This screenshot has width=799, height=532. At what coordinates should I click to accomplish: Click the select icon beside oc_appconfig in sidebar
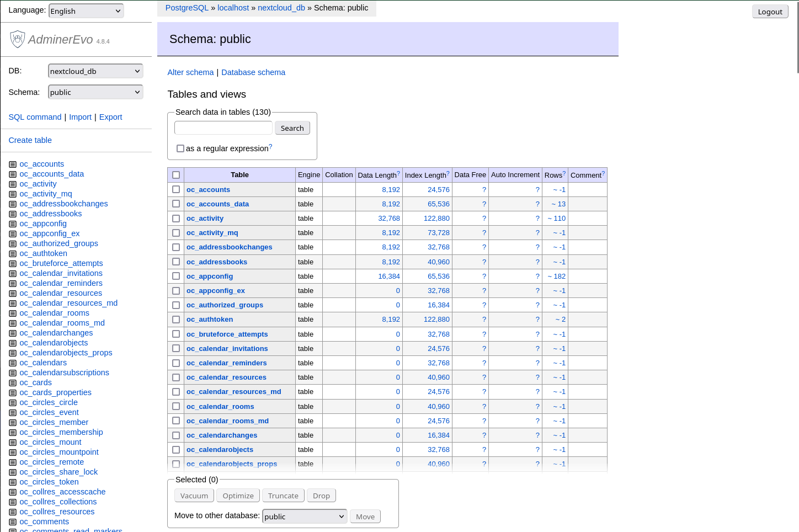point(13,224)
